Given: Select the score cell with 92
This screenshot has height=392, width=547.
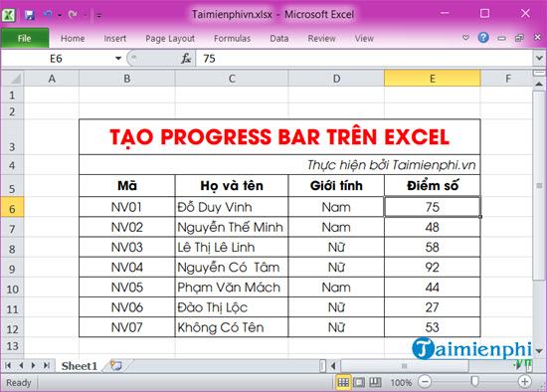Looking at the screenshot, I should [433, 268].
